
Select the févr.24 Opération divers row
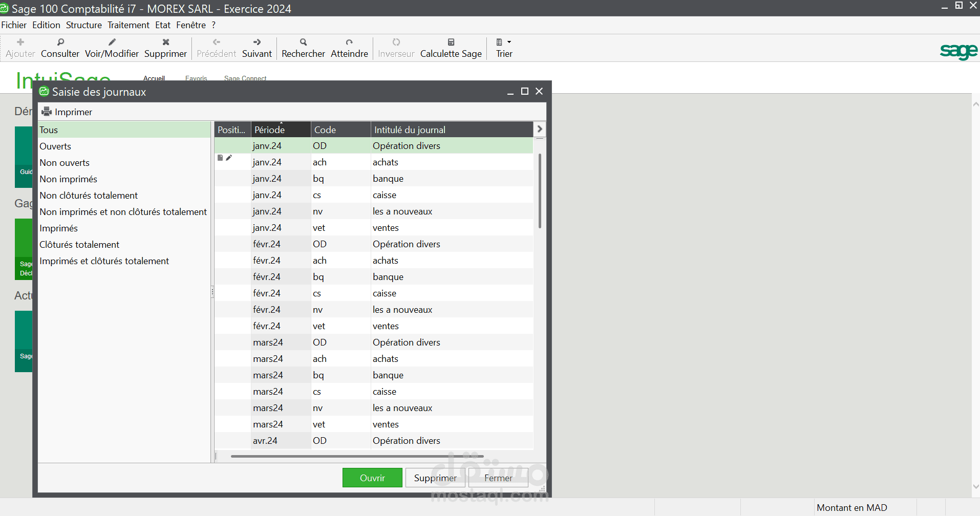[374, 244]
